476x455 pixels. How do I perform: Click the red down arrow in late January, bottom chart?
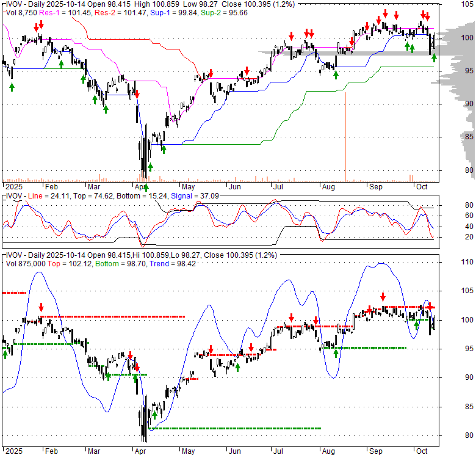pos(41,308)
